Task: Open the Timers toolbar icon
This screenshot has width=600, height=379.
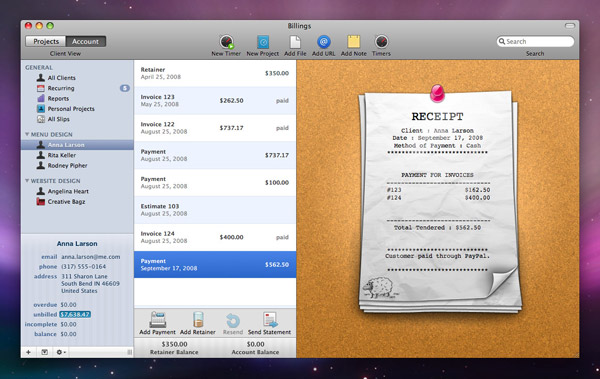Action: (x=382, y=42)
